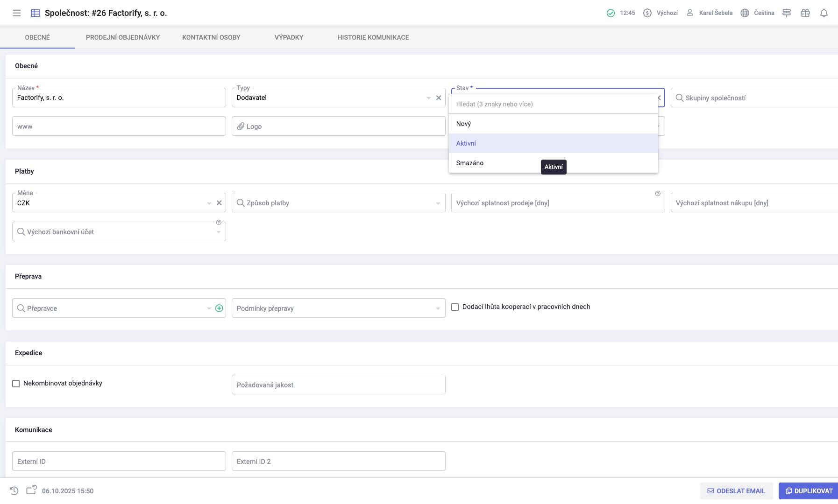Click the history clock icon

click(x=14, y=490)
